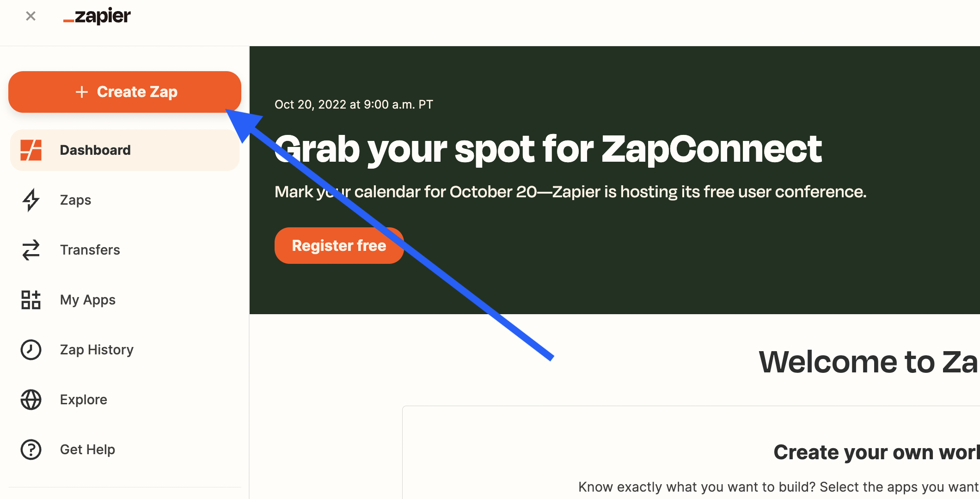Click the Explore globe icon
Viewport: 980px width, 499px height.
31,400
